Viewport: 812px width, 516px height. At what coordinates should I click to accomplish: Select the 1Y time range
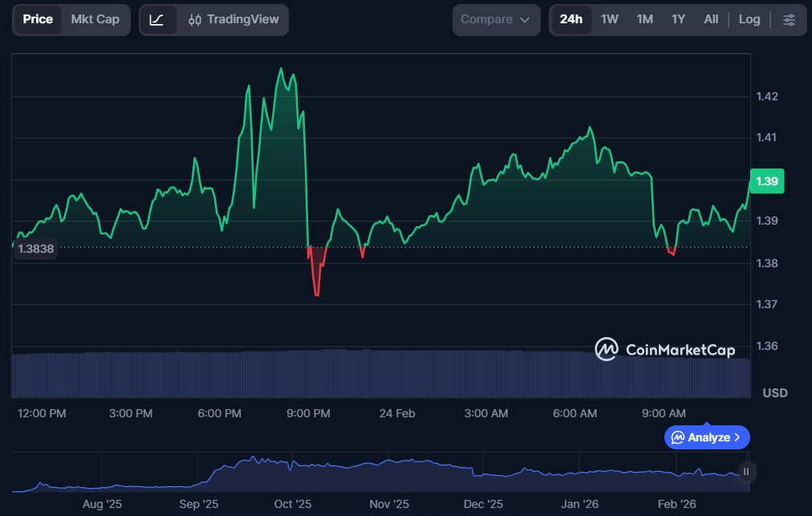point(678,20)
